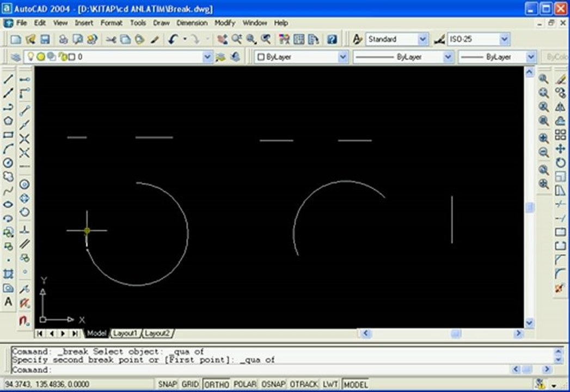
Task: Select the Circle draw tool
Action: click(8, 163)
